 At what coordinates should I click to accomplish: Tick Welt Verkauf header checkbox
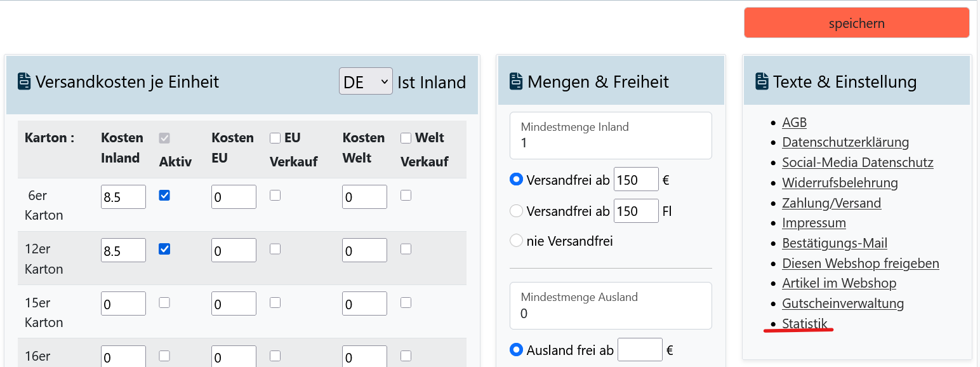[406, 138]
